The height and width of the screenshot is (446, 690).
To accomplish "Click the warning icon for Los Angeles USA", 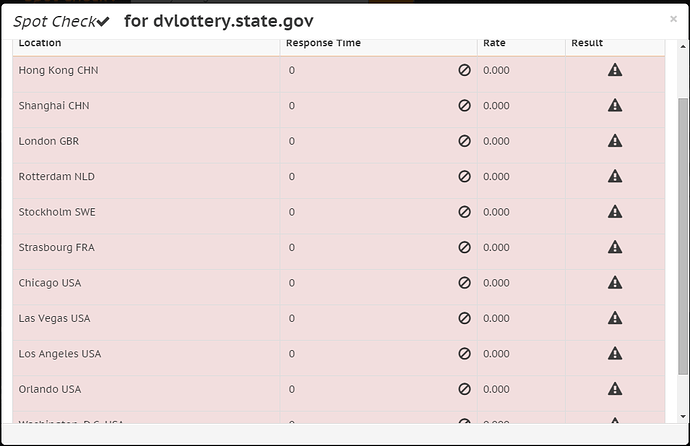I will tap(615, 353).
